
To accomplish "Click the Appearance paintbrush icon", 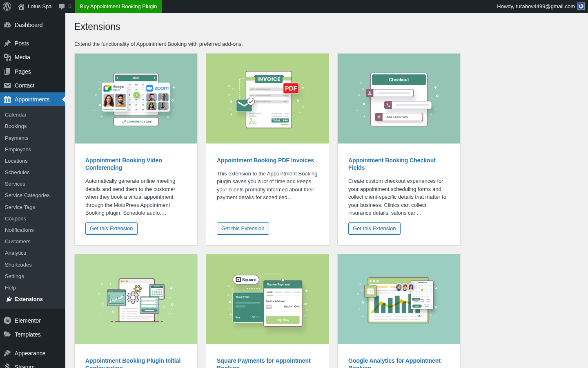I will 7,353.
